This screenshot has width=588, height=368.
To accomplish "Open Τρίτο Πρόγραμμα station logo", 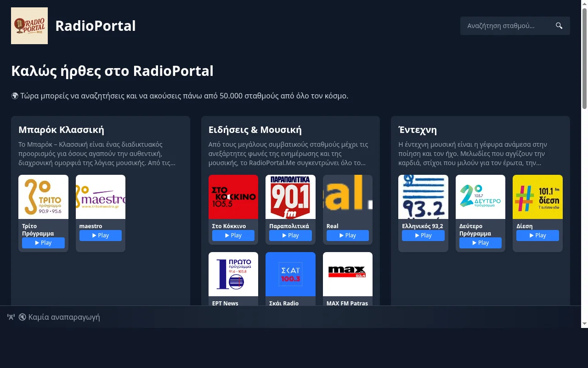I will coord(43,197).
